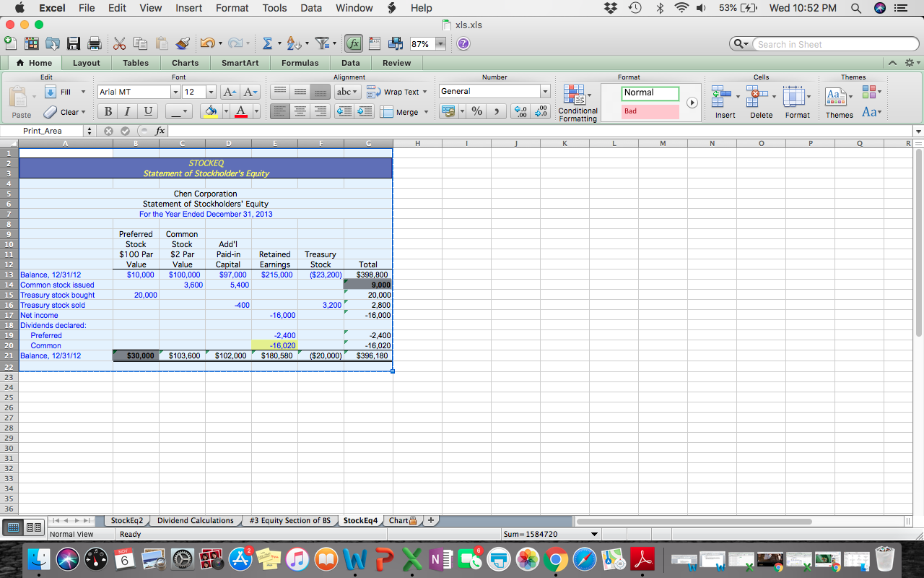924x578 pixels.
Task: Toggle align text right
Action: click(x=321, y=111)
